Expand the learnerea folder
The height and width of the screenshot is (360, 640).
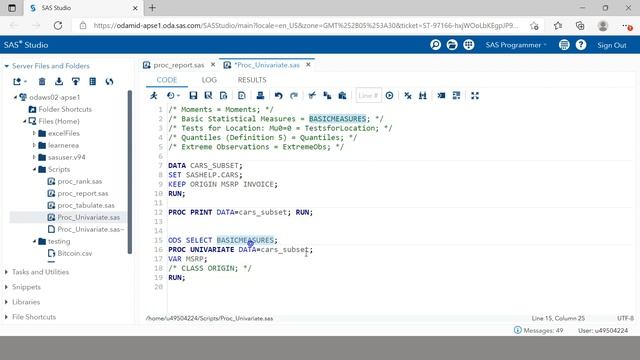tap(34, 145)
